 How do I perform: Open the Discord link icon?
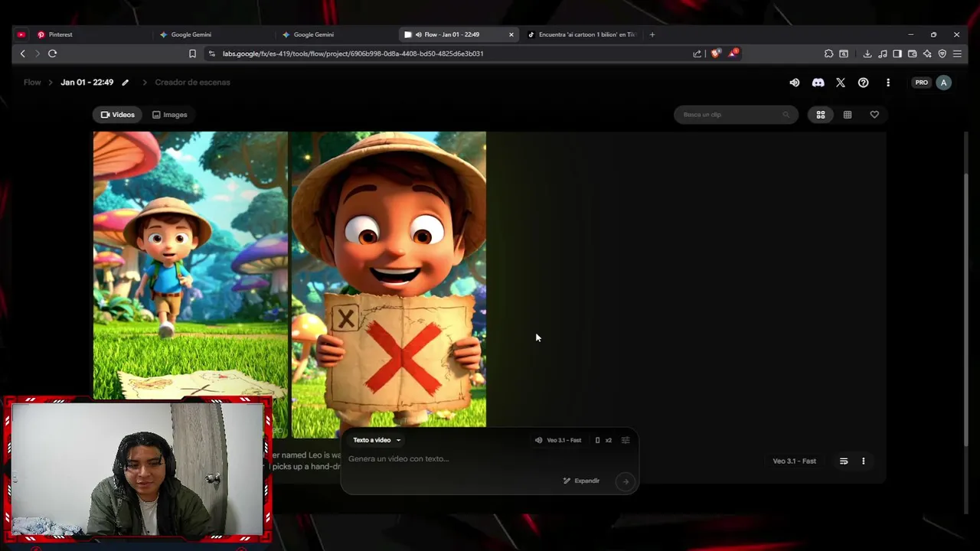[818, 83]
